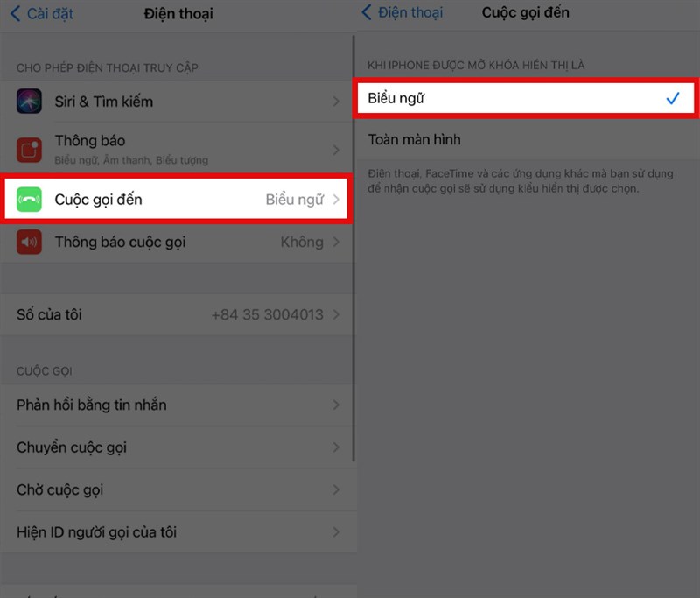Image resolution: width=700 pixels, height=598 pixels.
Task: Open Cuộc gọi đến via its chevron
Action: tap(336, 199)
